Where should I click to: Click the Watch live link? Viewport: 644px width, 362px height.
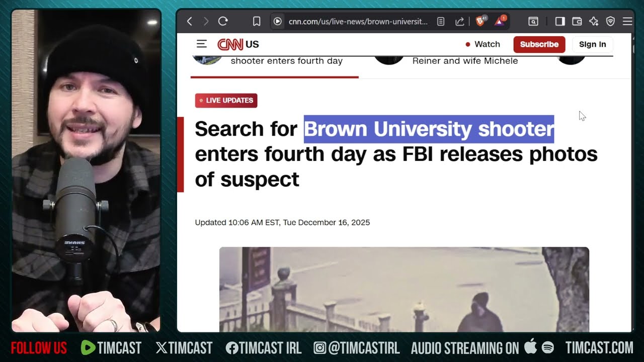coord(482,44)
